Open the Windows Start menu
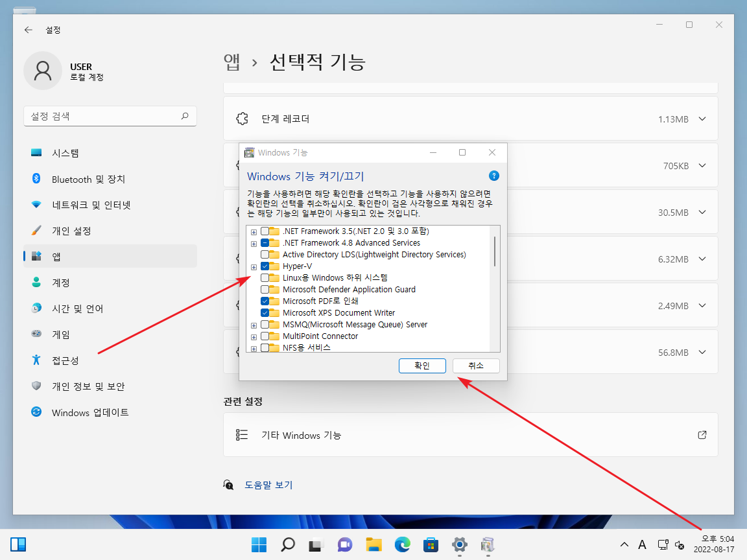The image size is (747, 560). [259, 544]
